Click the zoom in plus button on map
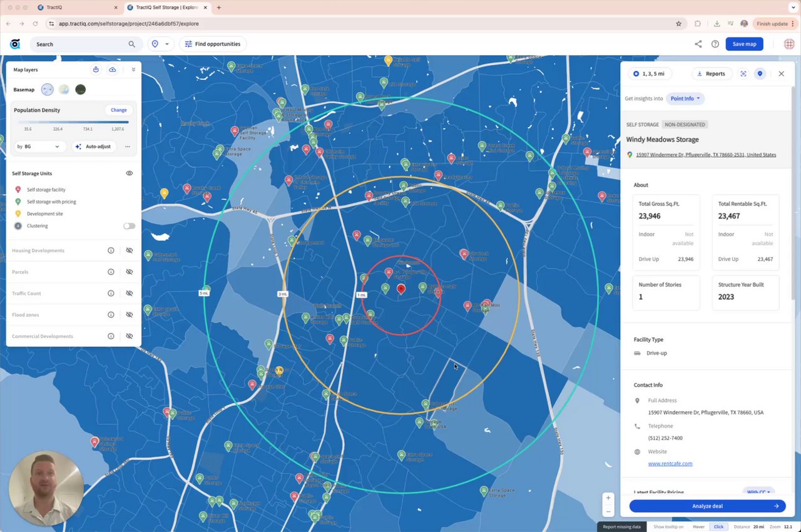The height and width of the screenshot is (532, 801). 608,498
